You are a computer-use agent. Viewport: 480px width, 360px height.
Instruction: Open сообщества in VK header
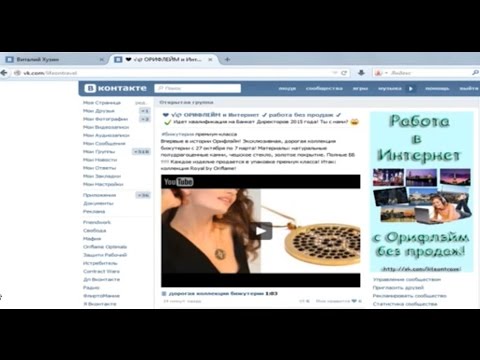[324, 89]
